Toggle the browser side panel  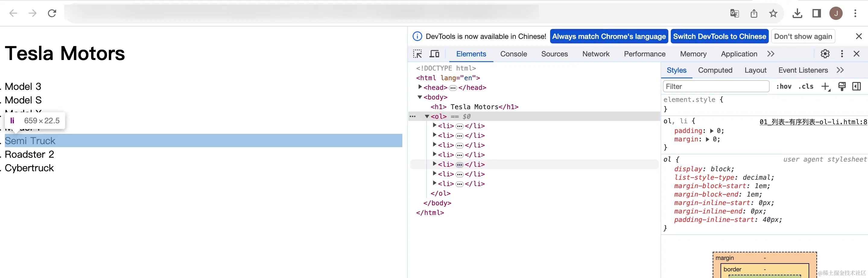click(816, 13)
